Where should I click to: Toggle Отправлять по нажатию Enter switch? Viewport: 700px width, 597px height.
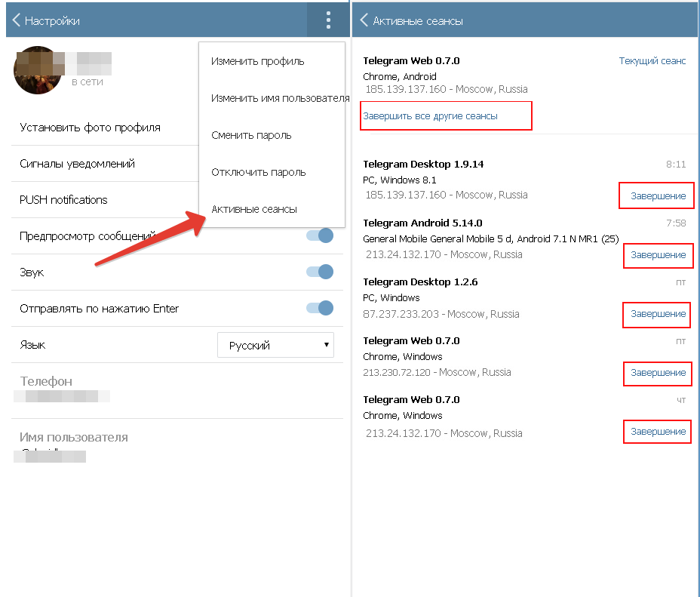tap(320, 308)
